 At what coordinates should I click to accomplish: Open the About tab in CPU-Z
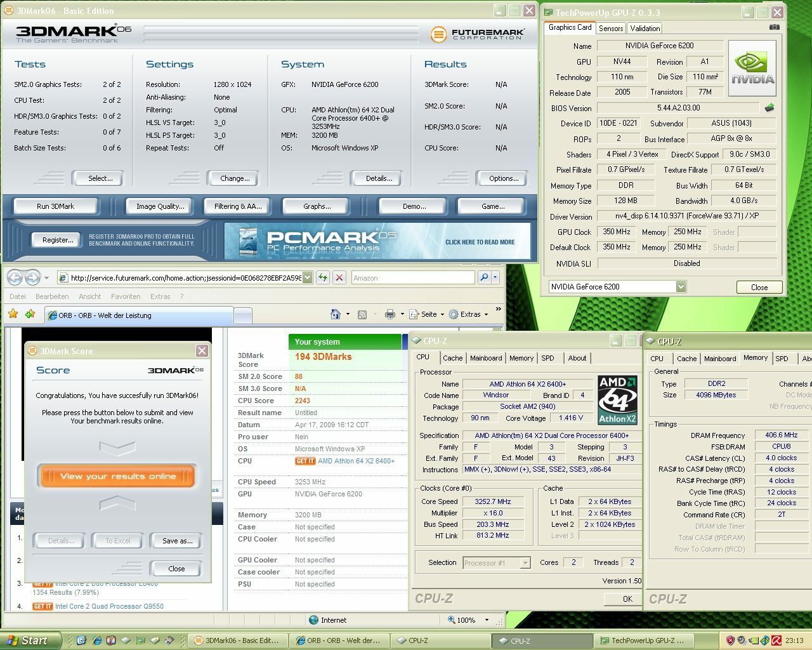[577, 358]
